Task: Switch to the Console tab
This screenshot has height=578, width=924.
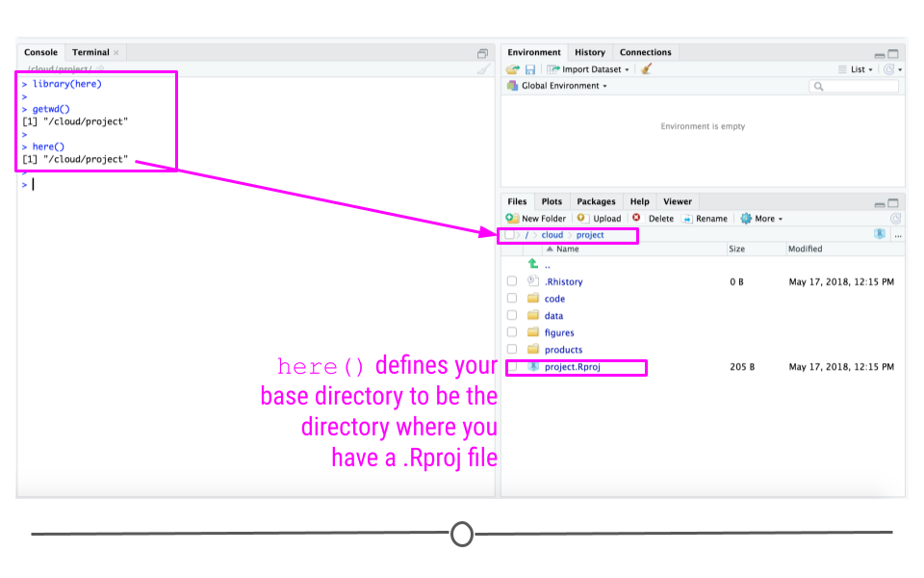Action: 40,52
